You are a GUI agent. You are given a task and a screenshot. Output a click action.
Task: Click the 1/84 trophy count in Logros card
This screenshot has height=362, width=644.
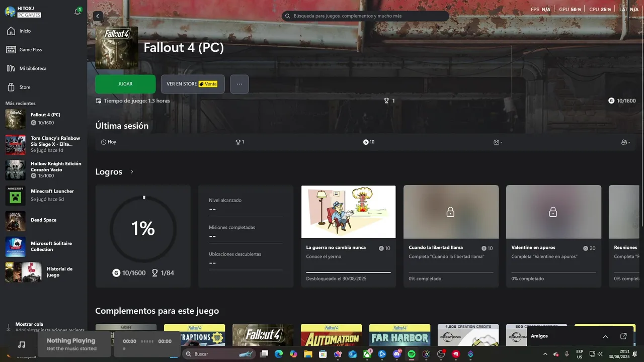click(x=163, y=273)
